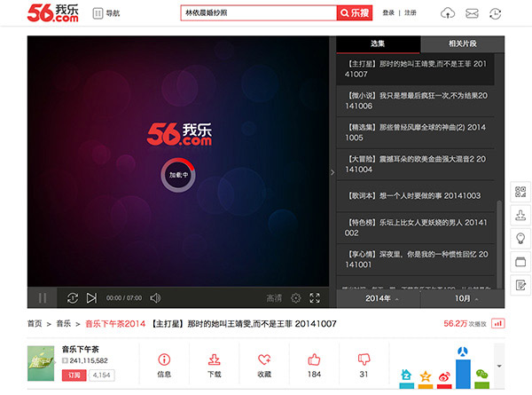Play episode 【微小说】我只是想最后疯狂一次
The height and width of the screenshot is (395, 532).
pos(415,101)
